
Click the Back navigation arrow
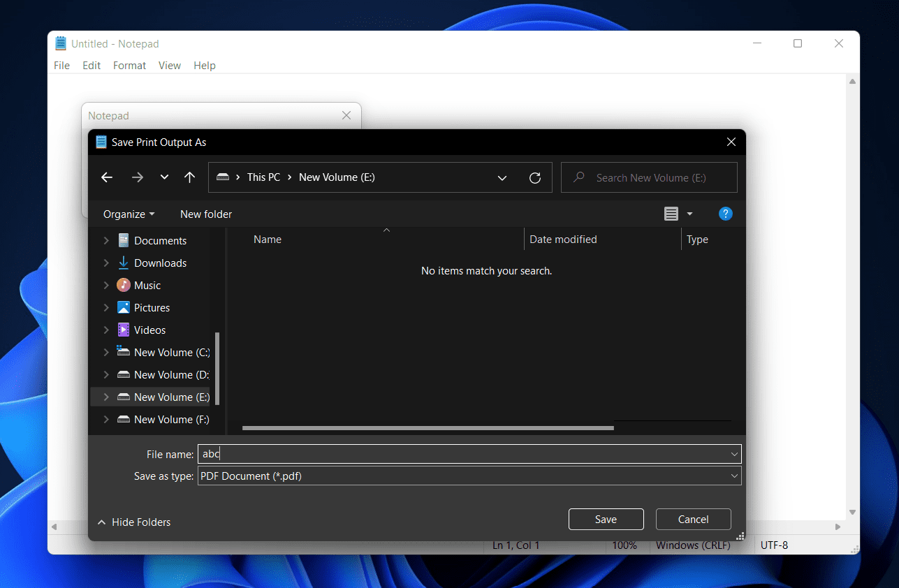[106, 177]
